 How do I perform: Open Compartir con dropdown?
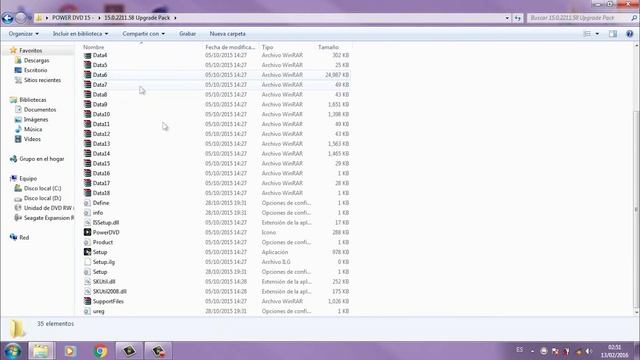144,34
